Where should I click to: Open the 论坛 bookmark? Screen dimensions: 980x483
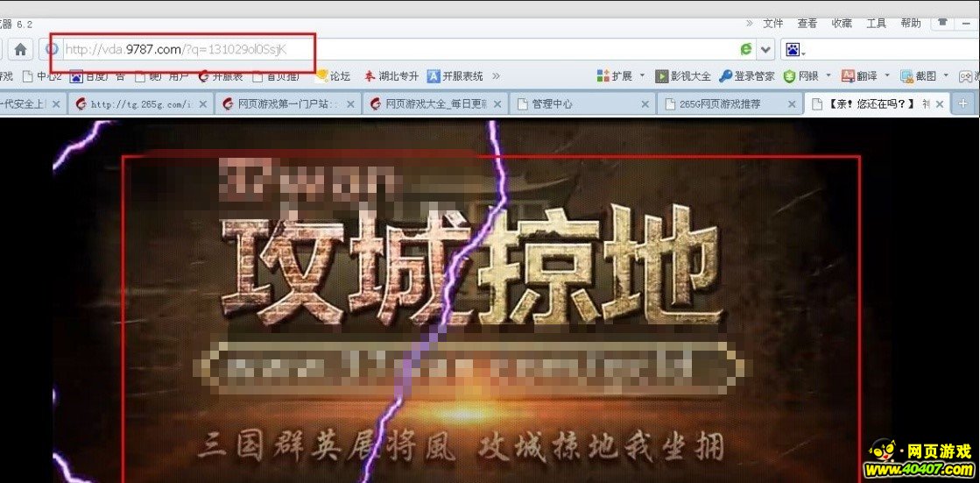(x=333, y=76)
